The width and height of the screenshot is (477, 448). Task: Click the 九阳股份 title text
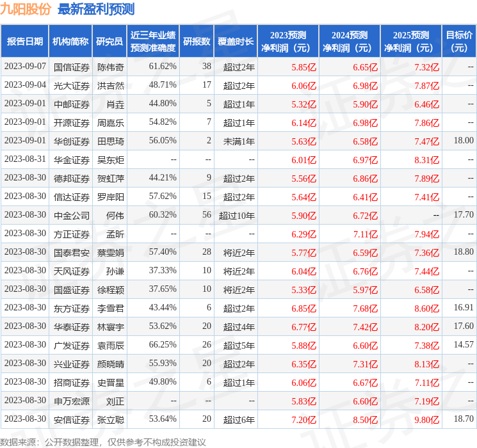pos(26,9)
